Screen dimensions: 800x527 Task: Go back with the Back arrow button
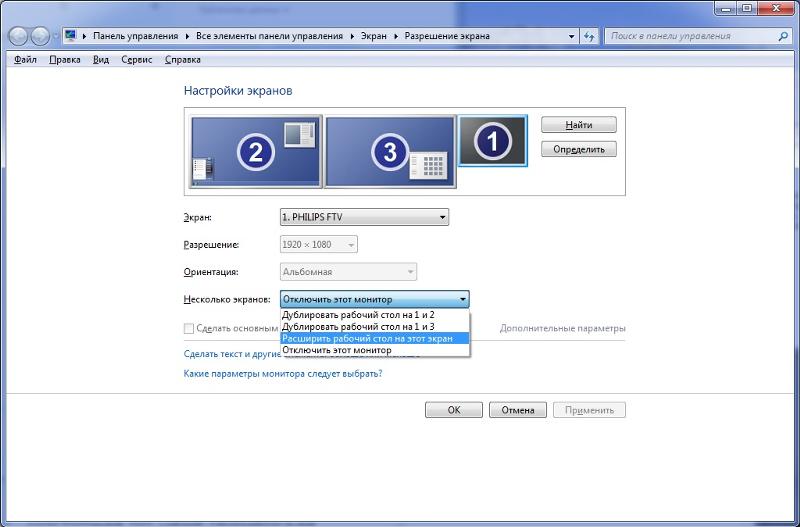pyautogui.click(x=18, y=36)
